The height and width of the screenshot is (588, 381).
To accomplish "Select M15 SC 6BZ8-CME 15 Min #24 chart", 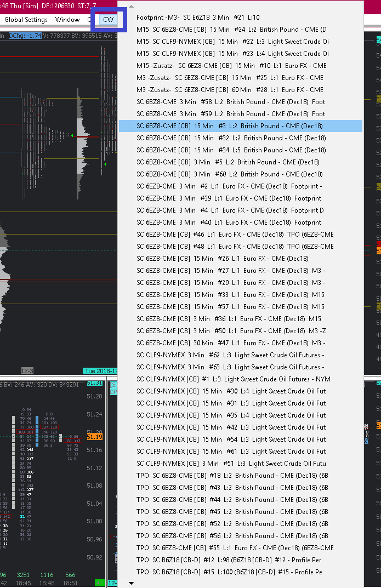I will coord(241,29).
